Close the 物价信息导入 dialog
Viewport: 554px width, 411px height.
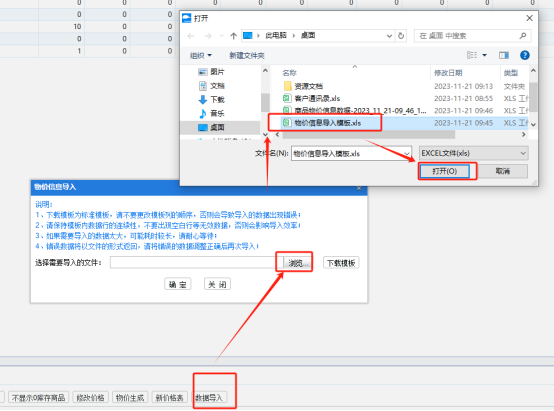359,188
